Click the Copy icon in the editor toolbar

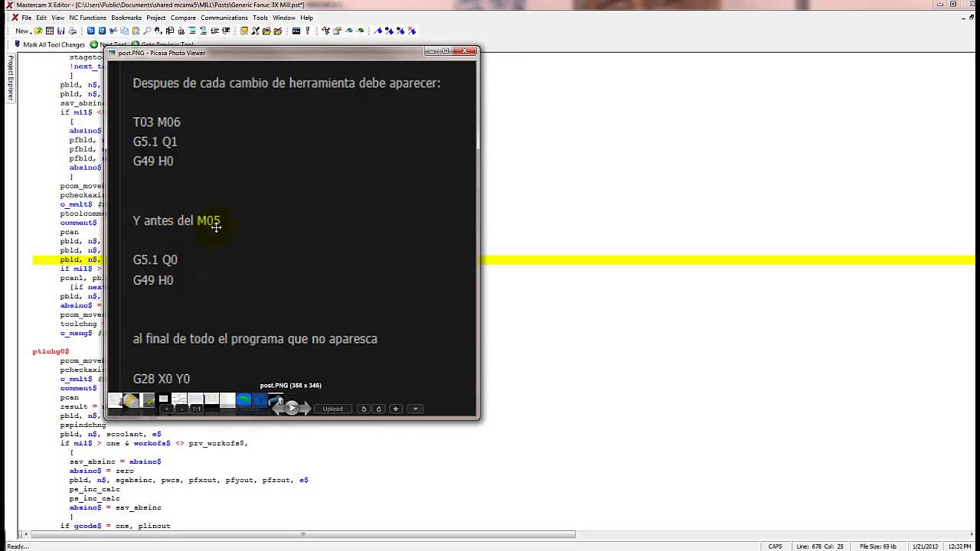click(x=124, y=31)
